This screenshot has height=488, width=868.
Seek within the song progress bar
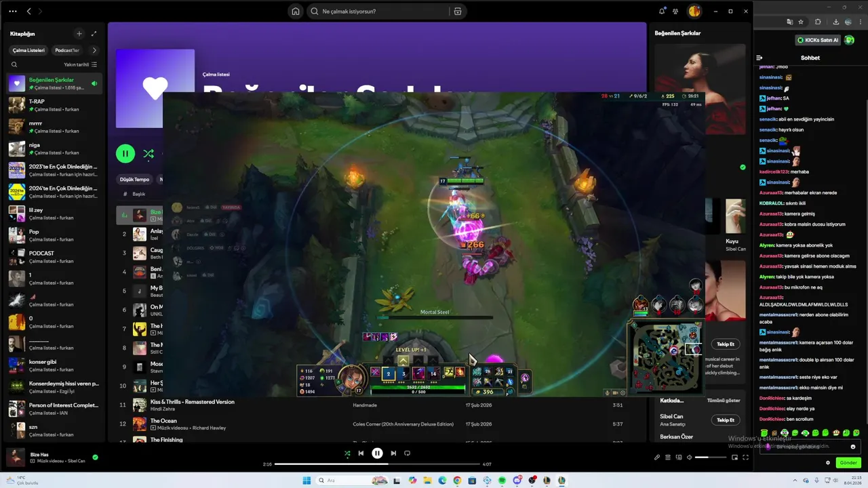pyautogui.click(x=376, y=464)
